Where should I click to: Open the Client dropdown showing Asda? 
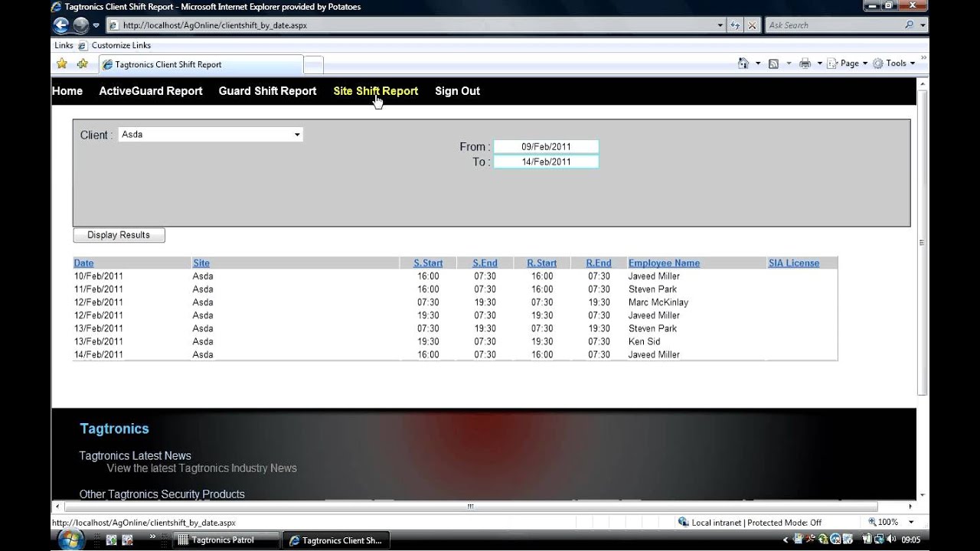pyautogui.click(x=211, y=135)
